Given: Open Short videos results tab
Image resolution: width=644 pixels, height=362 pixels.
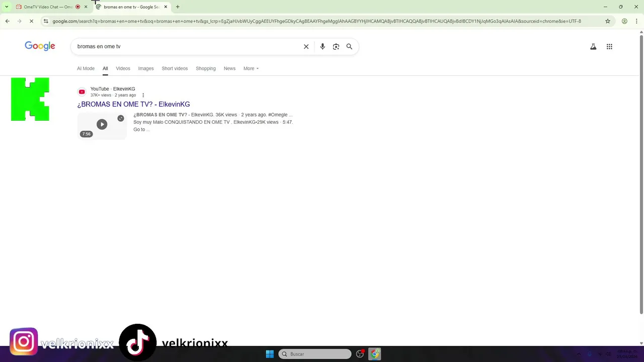Looking at the screenshot, I should click(175, 68).
